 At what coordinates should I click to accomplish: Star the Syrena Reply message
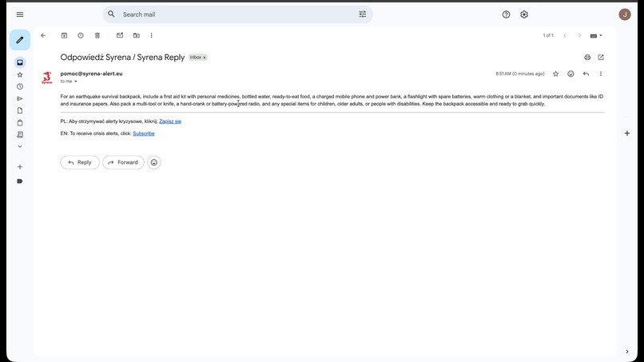(x=555, y=74)
